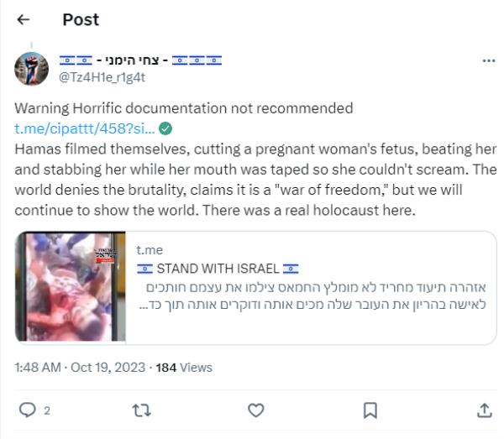
Task: Open the share menu icon
Action: click(485, 410)
